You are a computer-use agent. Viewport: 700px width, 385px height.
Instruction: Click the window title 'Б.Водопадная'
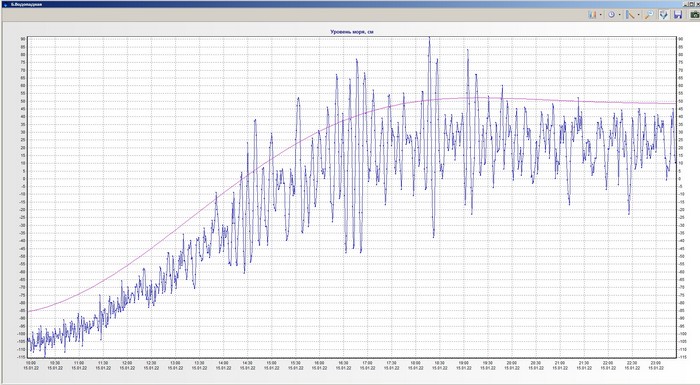(x=26, y=4)
